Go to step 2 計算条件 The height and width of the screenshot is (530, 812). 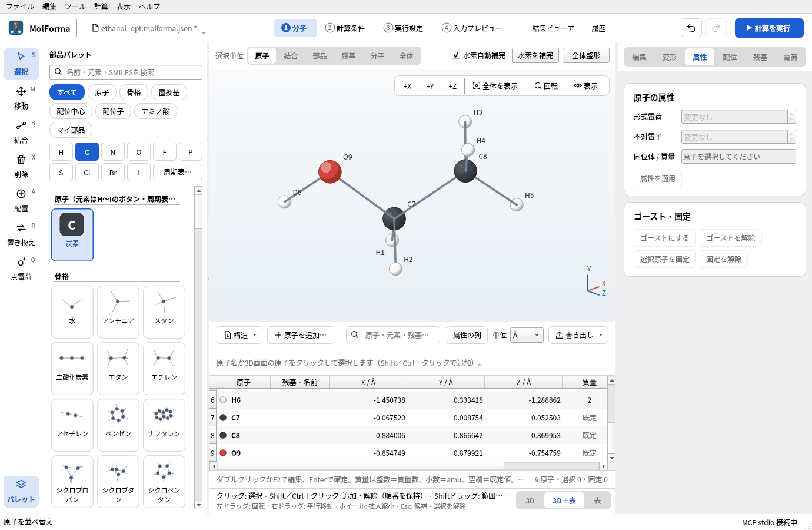(x=345, y=28)
